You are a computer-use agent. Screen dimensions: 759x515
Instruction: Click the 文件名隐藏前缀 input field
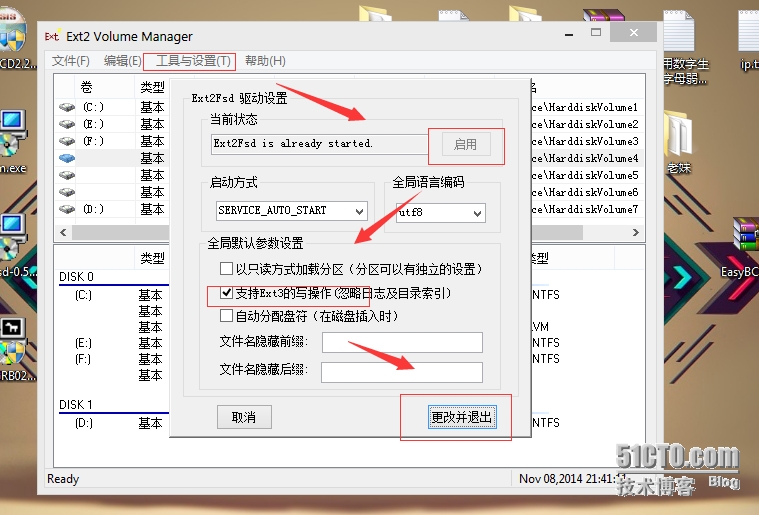pyautogui.click(x=402, y=342)
